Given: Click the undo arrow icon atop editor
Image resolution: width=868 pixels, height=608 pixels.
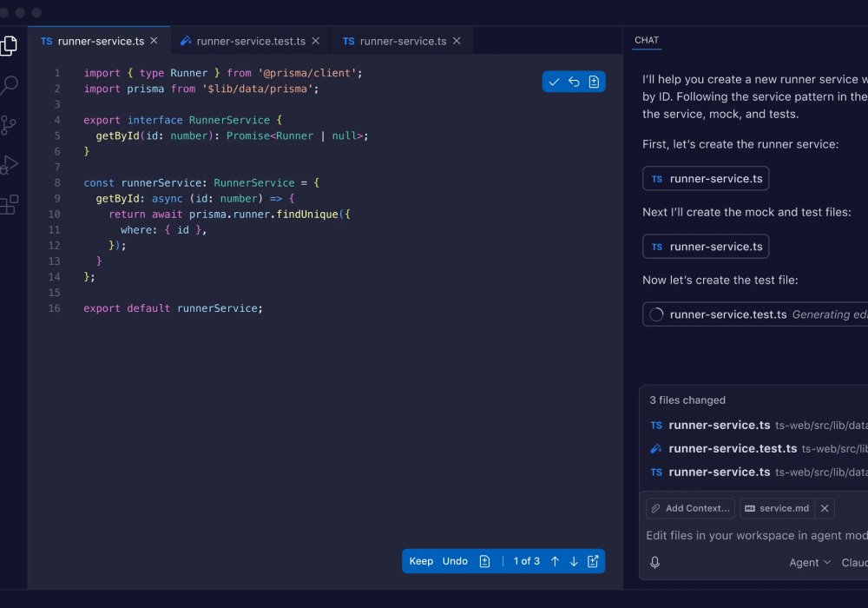Looking at the screenshot, I should (574, 82).
